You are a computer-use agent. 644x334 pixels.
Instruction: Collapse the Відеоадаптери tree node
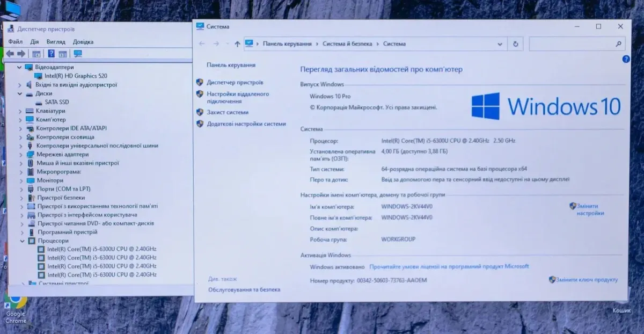tap(20, 67)
